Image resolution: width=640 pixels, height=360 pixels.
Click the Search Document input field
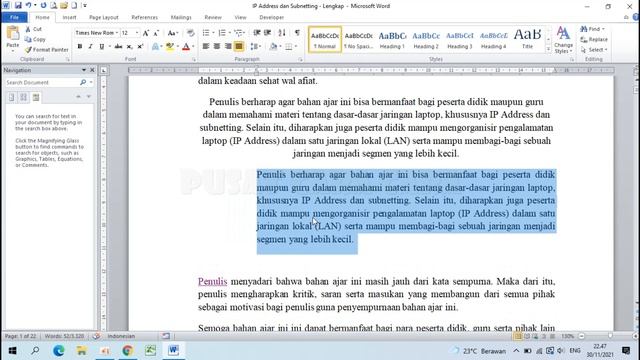[x=42, y=82]
